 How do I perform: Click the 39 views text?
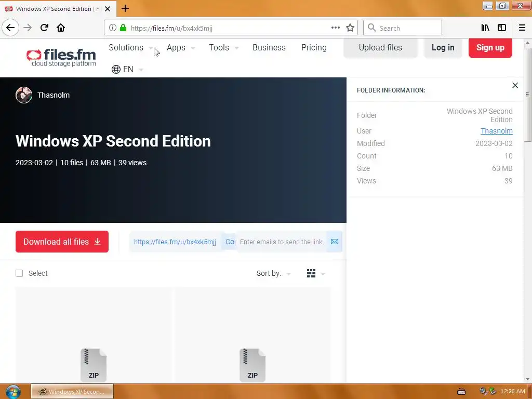[132, 163]
